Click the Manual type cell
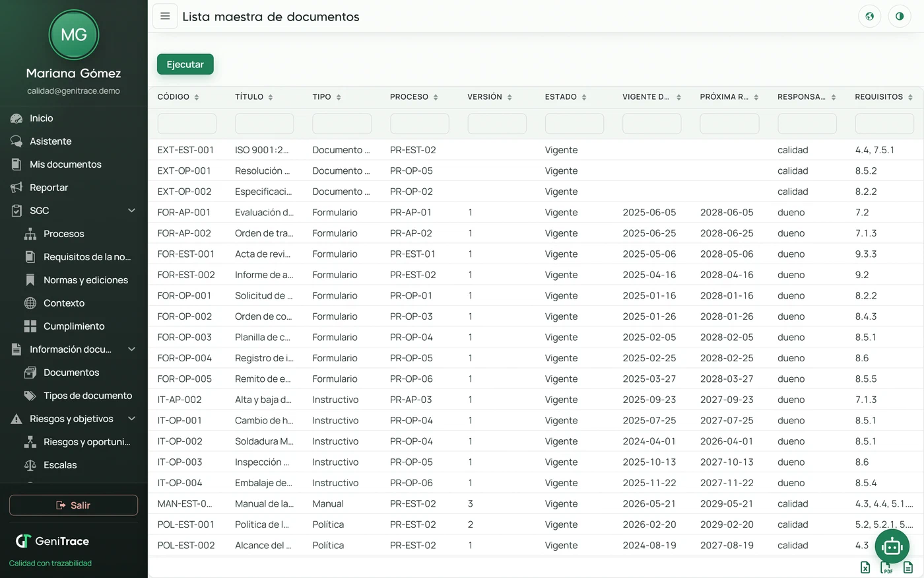924x578 pixels. tap(328, 503)
